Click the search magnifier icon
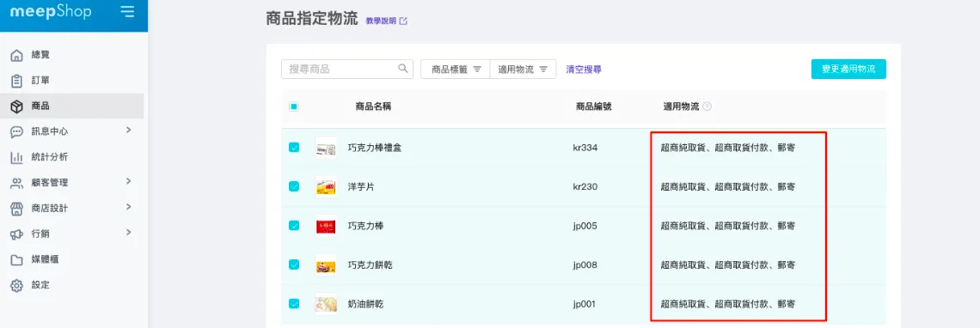 [403, 69]
